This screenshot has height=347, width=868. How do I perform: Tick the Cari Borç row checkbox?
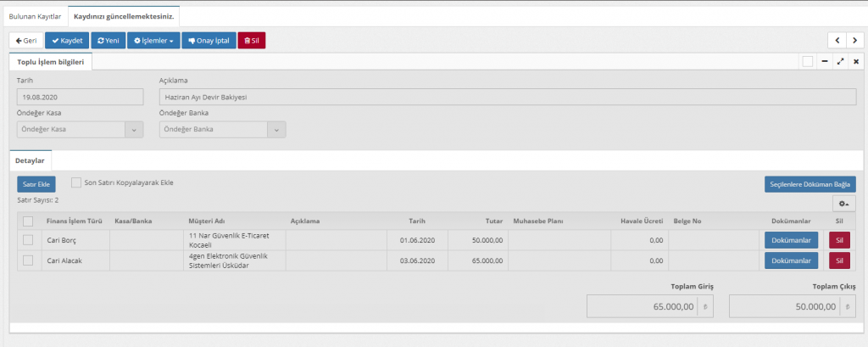coord(28,240)
